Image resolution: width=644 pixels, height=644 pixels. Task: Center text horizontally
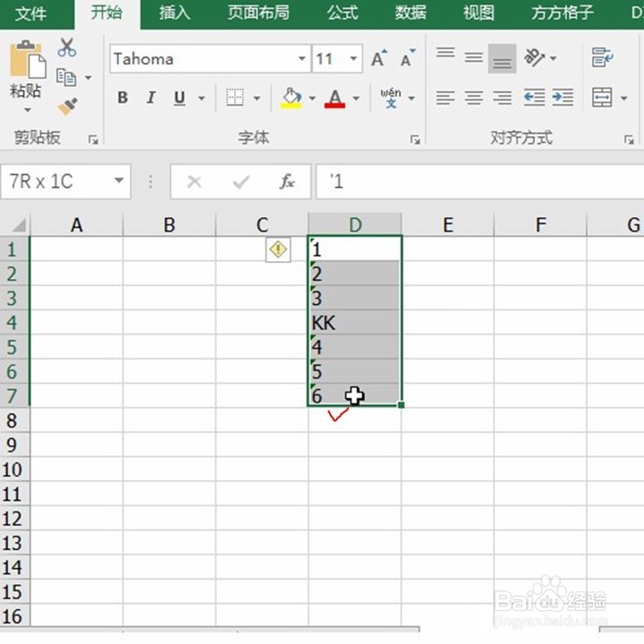[x=473, y=97]
